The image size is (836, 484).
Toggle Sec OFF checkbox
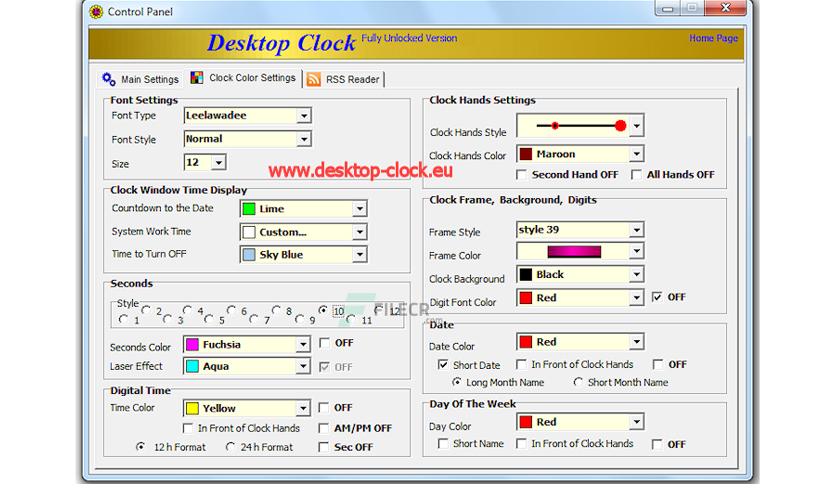324,447
